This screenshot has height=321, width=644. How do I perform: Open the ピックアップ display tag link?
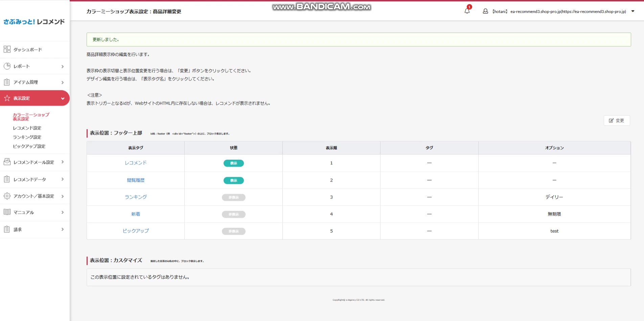click(136, 231)
